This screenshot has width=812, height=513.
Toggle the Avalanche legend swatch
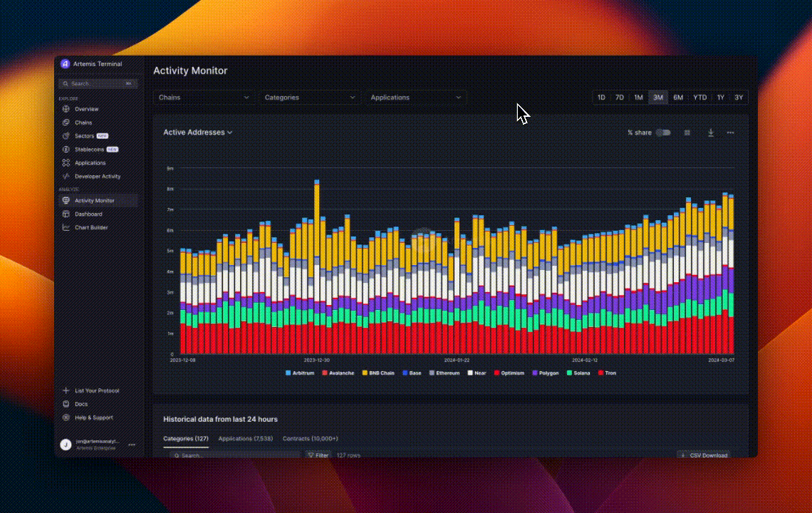[x=325, y=373]
